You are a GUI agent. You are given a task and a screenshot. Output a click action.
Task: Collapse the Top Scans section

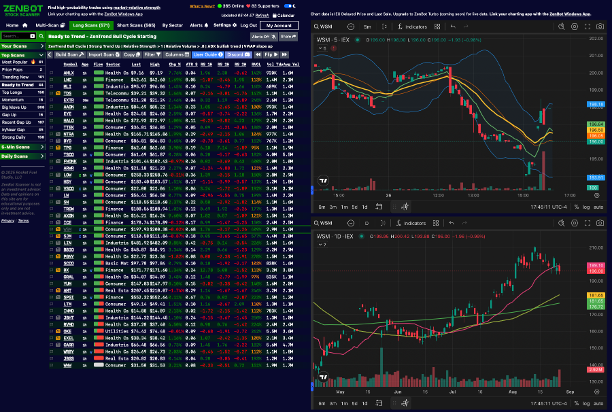point(22,55)
